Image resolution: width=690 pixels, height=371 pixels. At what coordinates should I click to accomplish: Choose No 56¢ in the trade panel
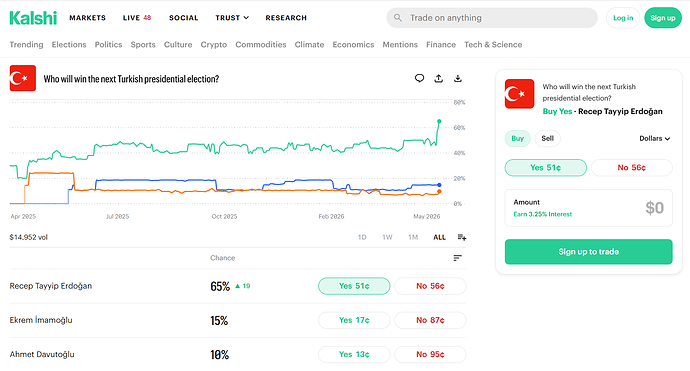coord(631,168)
